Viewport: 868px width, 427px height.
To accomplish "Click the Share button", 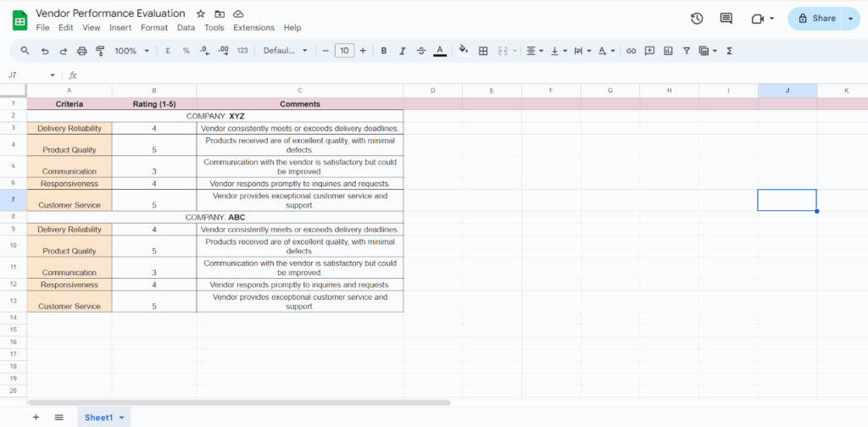I will tap(815, 19).
